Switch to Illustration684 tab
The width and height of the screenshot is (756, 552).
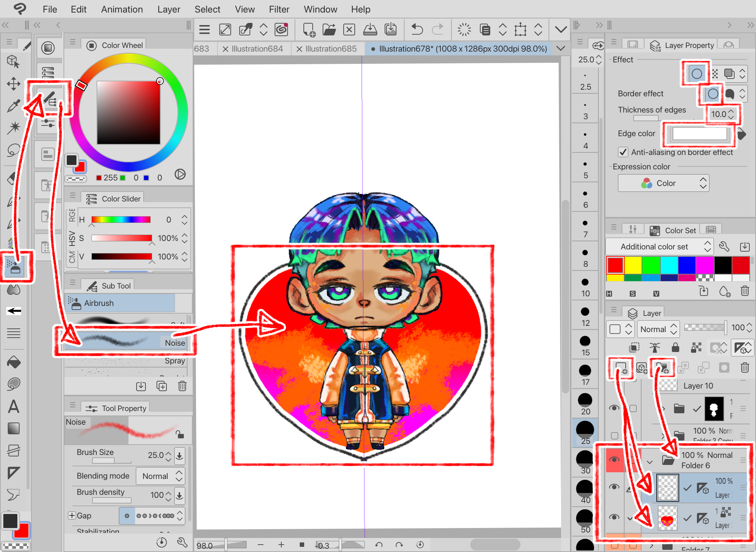pyautogui.click(x=257, y=49)
